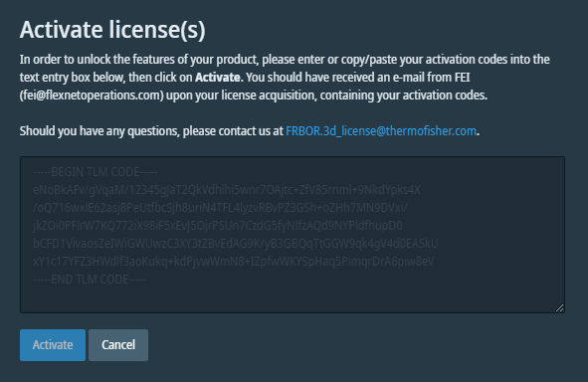Click the Activate license(s) heading
588x382 pixels.
[112, 30]
